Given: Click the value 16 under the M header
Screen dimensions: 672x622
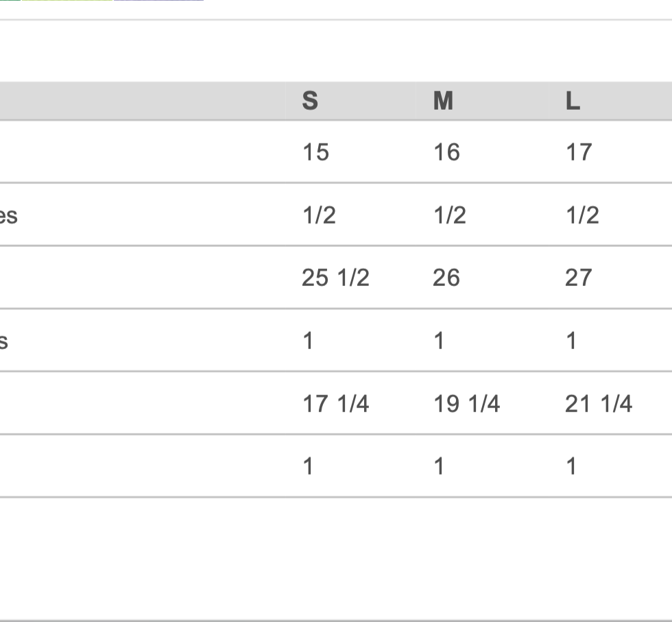Looking at the screenshot, I should tap(447, 152).
